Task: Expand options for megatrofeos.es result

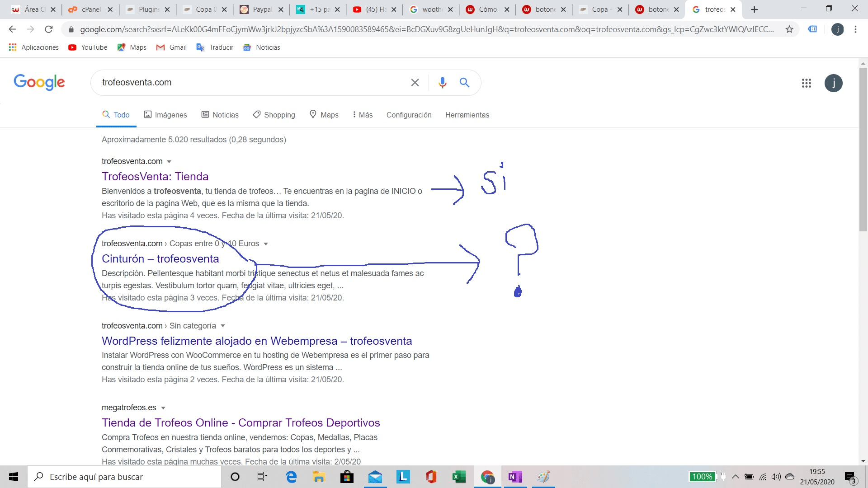Action: pyautogui.click(x=163, y=408)
